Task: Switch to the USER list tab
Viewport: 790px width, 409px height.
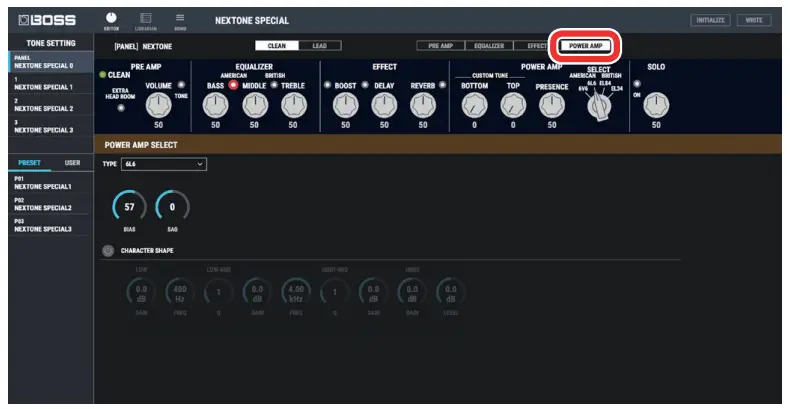Action: pyautogui.click(x=72, y=163)
